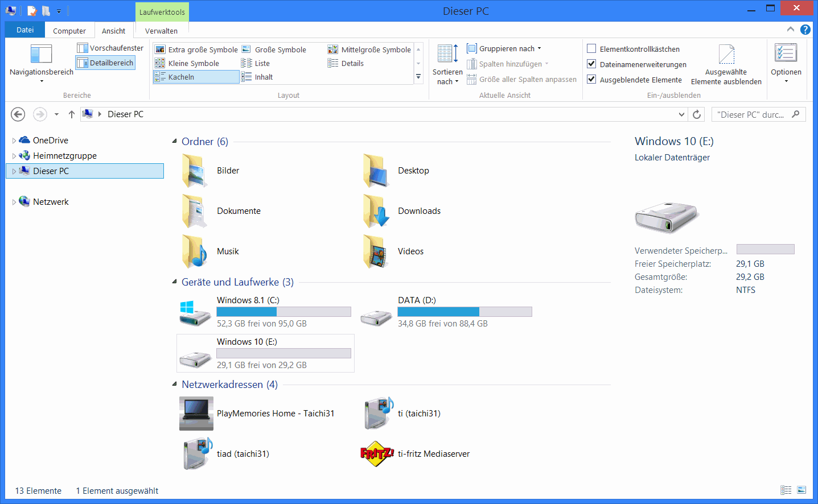Select the ti-fritz Mediaserver icon
This screenshot has height=504, width=818.
[x=377, y=454]
